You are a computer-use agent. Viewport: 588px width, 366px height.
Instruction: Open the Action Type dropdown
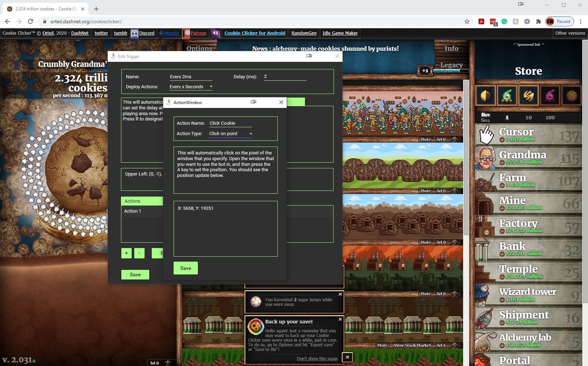(x=231, y=134)
